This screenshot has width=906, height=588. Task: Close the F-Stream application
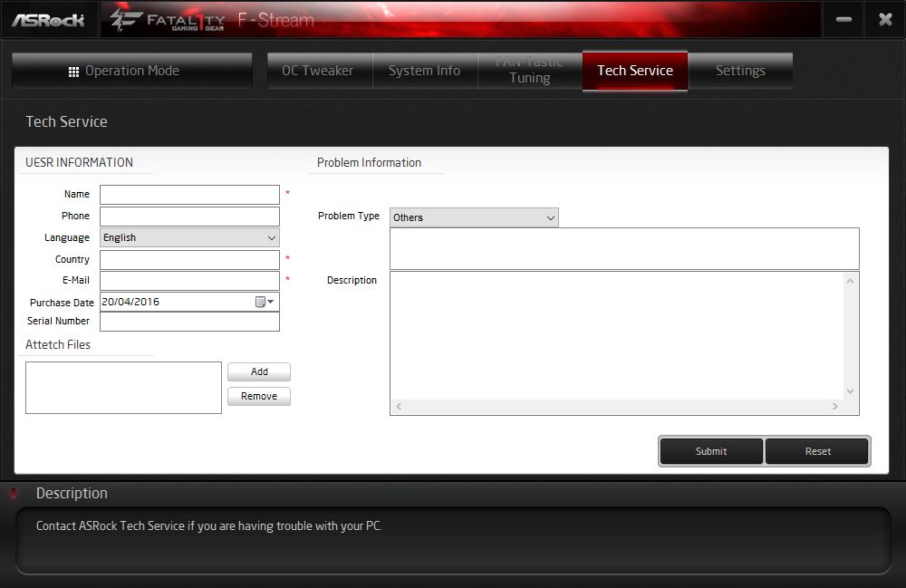(x=885, y=19)
